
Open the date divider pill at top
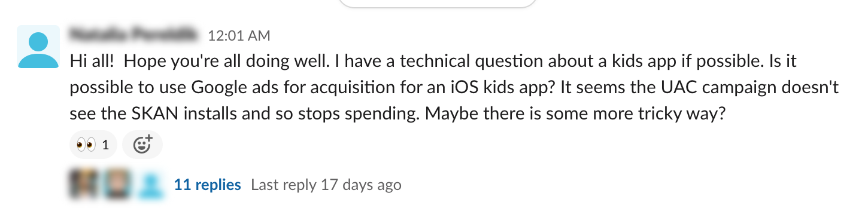coord(437,4)
